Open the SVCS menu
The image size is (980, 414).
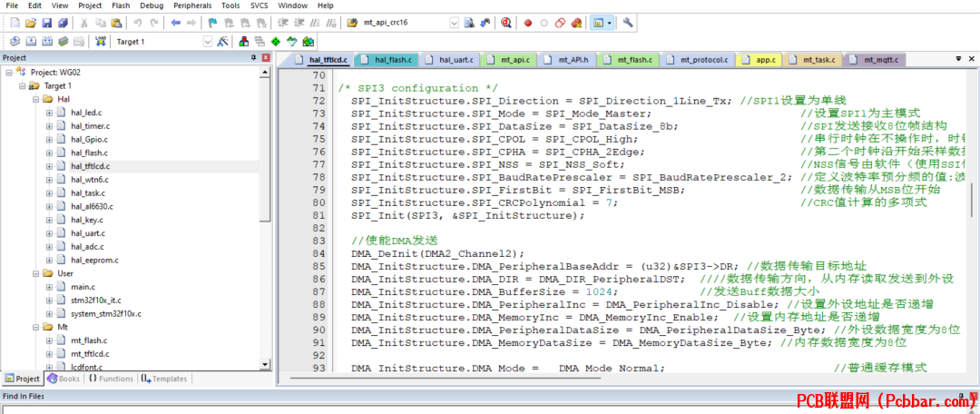coord(260,5)
